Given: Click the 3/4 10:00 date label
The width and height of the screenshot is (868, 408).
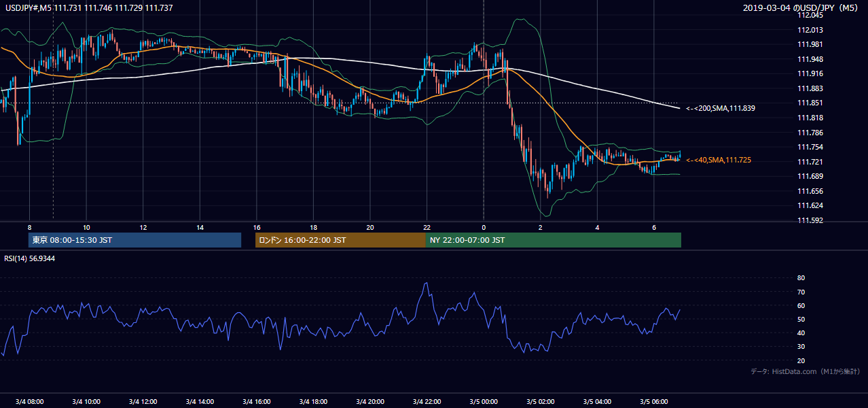Looking at the screenshot, I should coord(86,401).
